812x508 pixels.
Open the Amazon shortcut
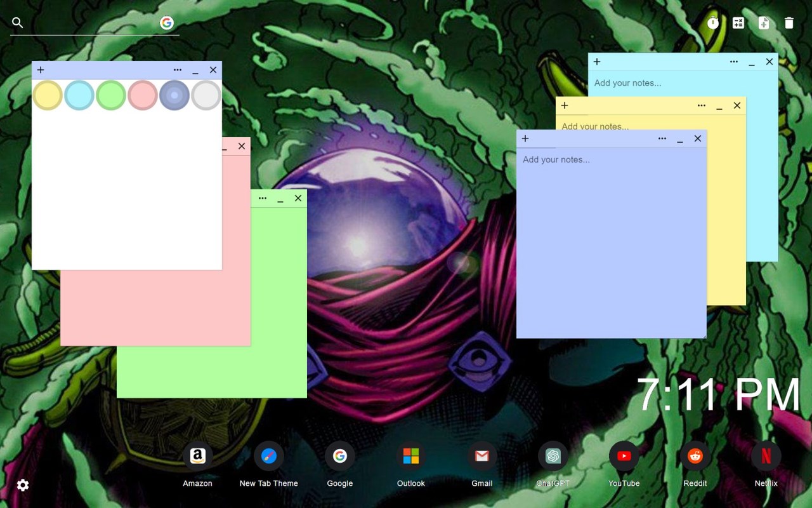(198, 464)
